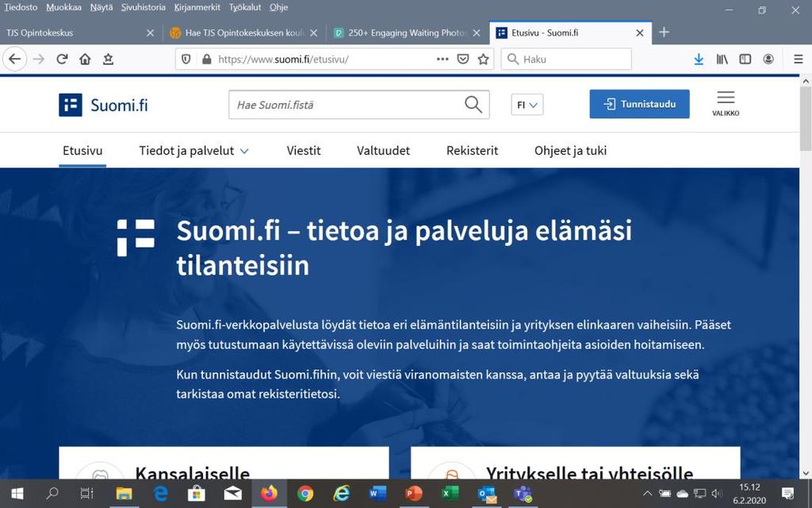Open the Firefox library icon
This screenshot has height=508, width=812.
(x=722, y=59)
